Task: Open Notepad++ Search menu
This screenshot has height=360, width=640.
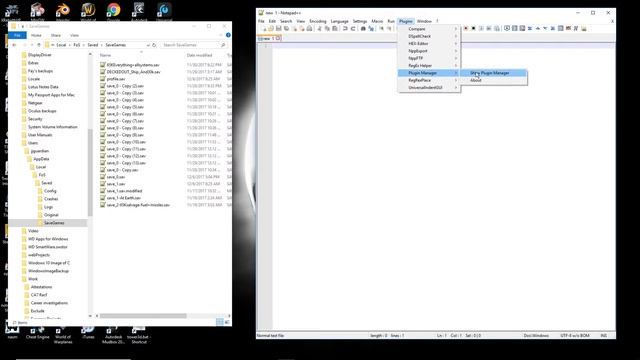Action: point(286,21)
